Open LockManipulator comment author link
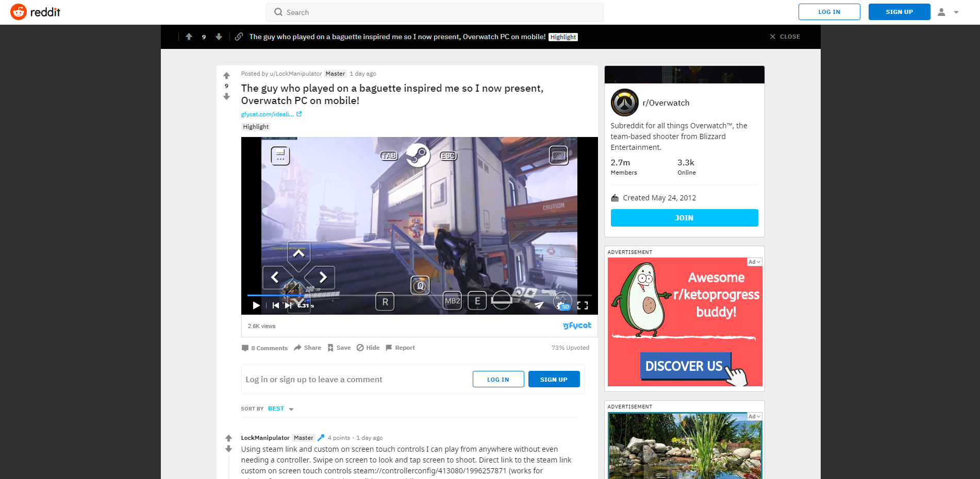This screenshot has width=980, height=479. [x=265, y=438]
